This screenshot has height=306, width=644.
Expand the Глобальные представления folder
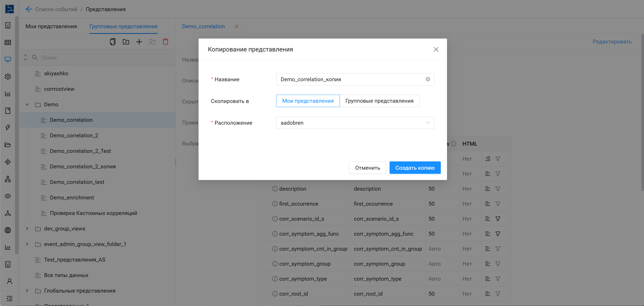[27, 291]
